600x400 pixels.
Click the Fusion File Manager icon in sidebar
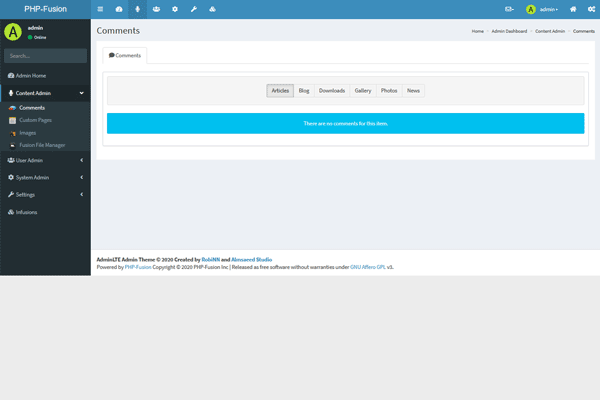(13, 145)
